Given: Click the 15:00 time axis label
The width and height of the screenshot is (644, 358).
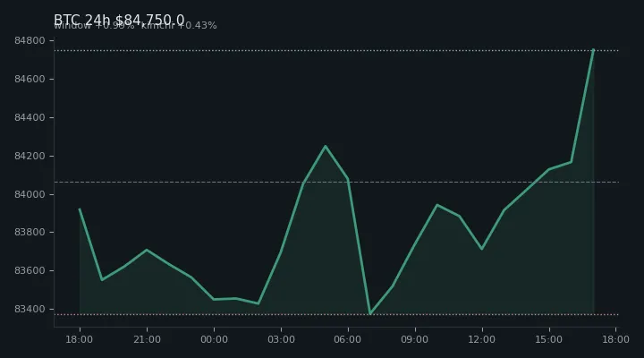Looking at the screenshot, I should (x=548, y=339).
